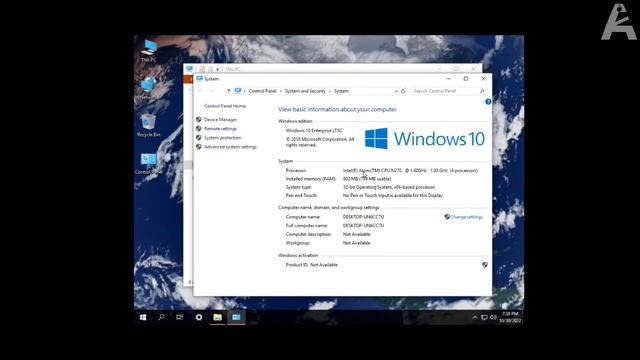
Task: Open Device Manager from the sidebar
Action: pyautogui.click(x=220, y=120)
